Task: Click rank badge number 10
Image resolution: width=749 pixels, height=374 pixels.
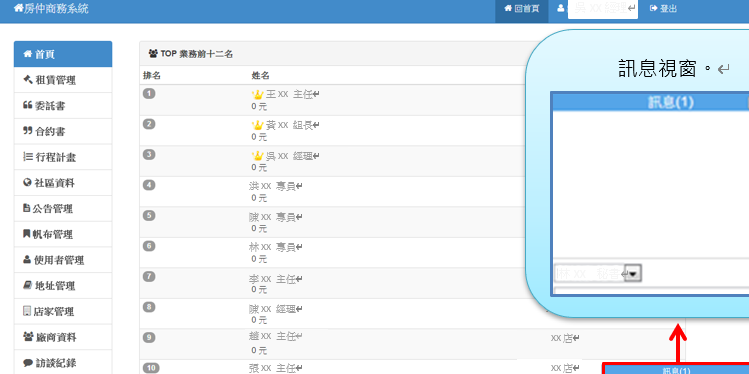Action: click(151, 368)
